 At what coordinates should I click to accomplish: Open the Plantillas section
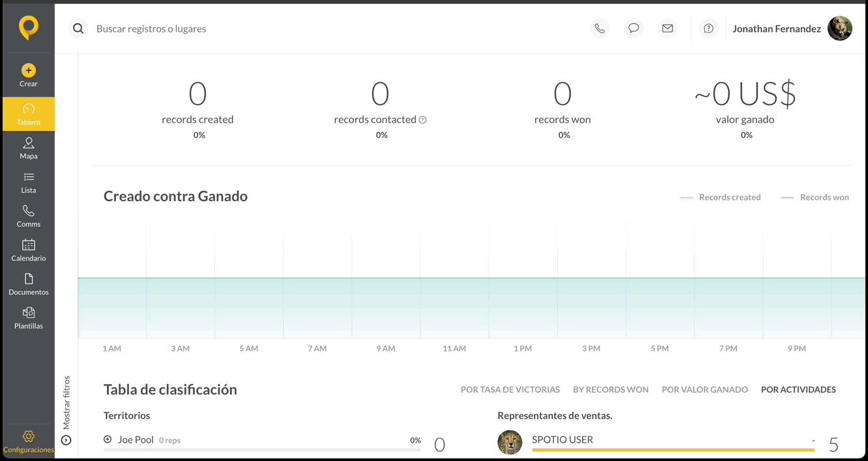(28, 318)
